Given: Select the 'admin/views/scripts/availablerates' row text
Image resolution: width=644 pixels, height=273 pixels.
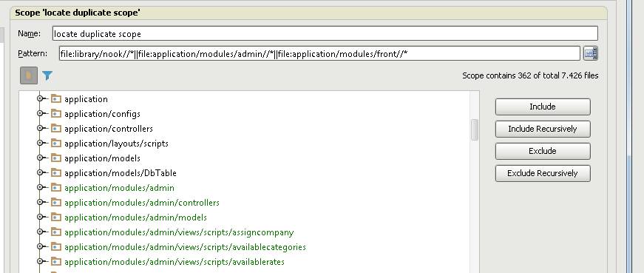Looking at the screenshot, I should click(x=174, y=262).
